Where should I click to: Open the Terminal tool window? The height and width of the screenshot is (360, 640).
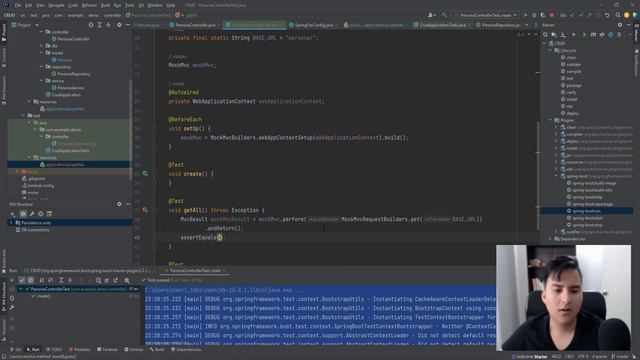point(107,349)
